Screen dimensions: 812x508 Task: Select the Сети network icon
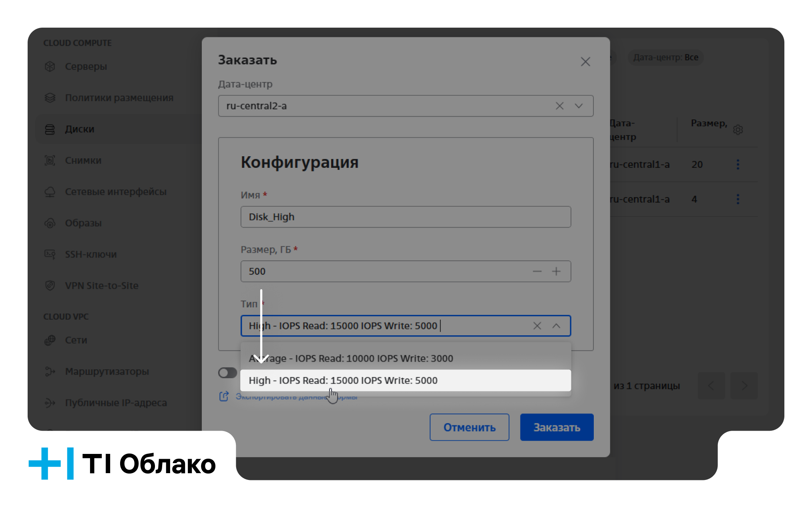50,340
